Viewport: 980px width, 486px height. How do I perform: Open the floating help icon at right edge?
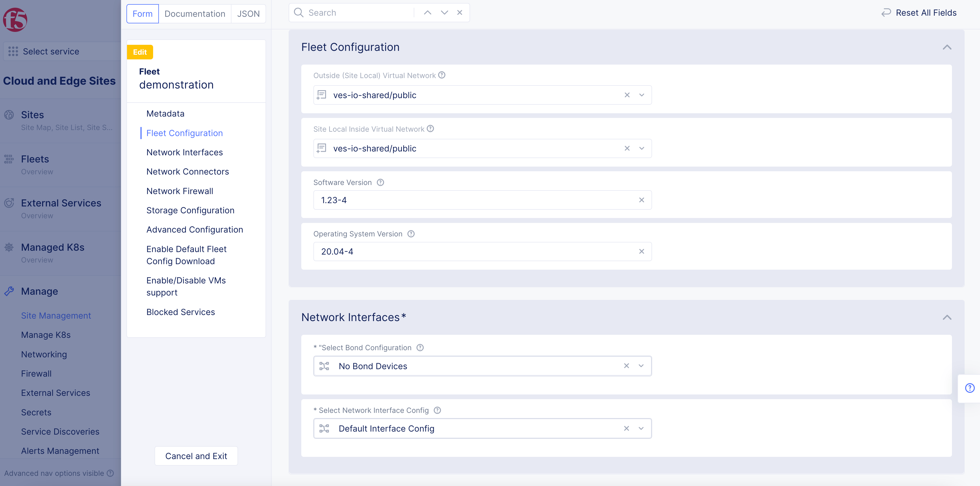(969, 388)
